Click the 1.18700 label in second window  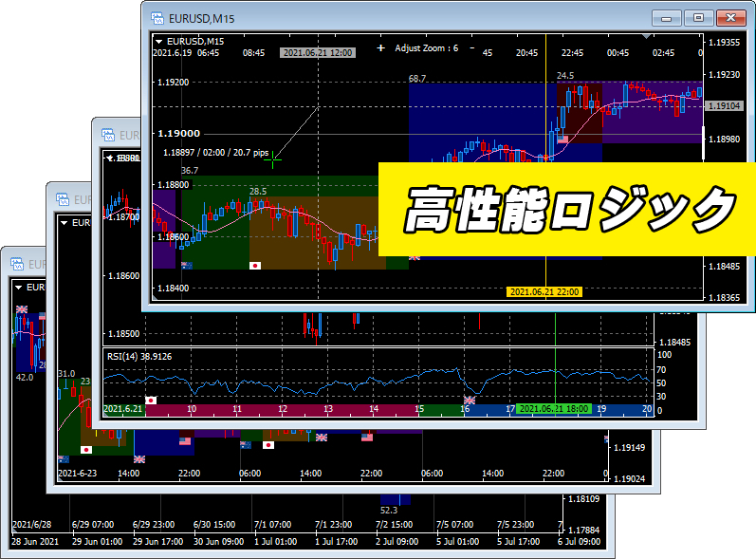coord(124,217)
